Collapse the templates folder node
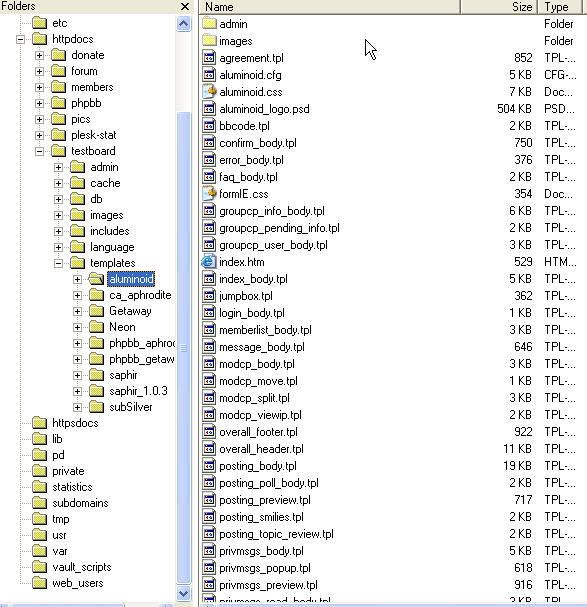 click(58, 263)
